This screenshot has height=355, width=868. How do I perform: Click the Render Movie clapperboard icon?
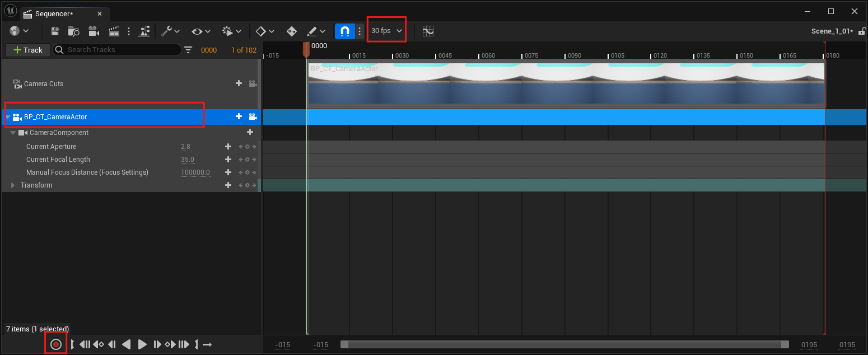tap(114, 31)
